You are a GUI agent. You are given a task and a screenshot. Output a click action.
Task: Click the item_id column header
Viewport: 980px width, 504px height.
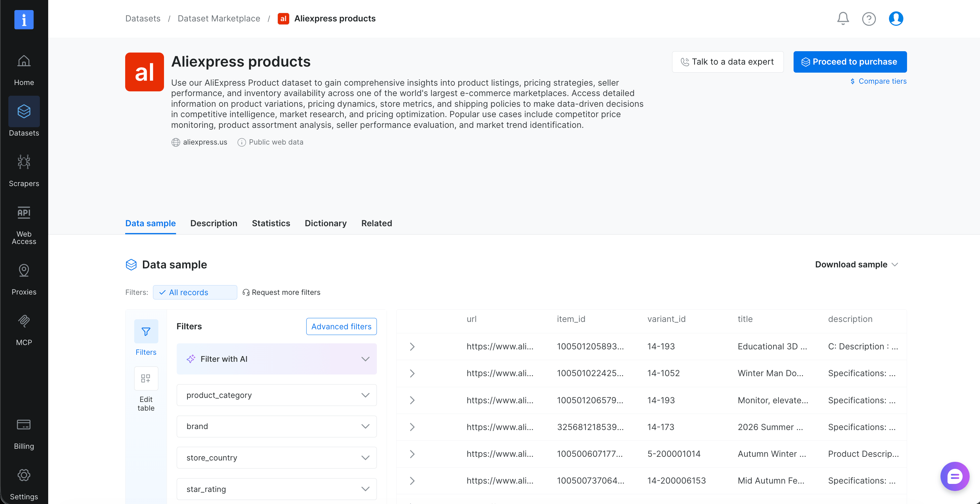tap(571, 319)
